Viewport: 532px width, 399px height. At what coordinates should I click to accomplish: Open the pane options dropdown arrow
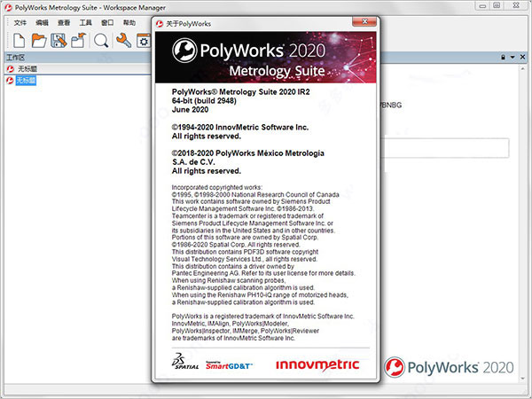click(512, 58)
